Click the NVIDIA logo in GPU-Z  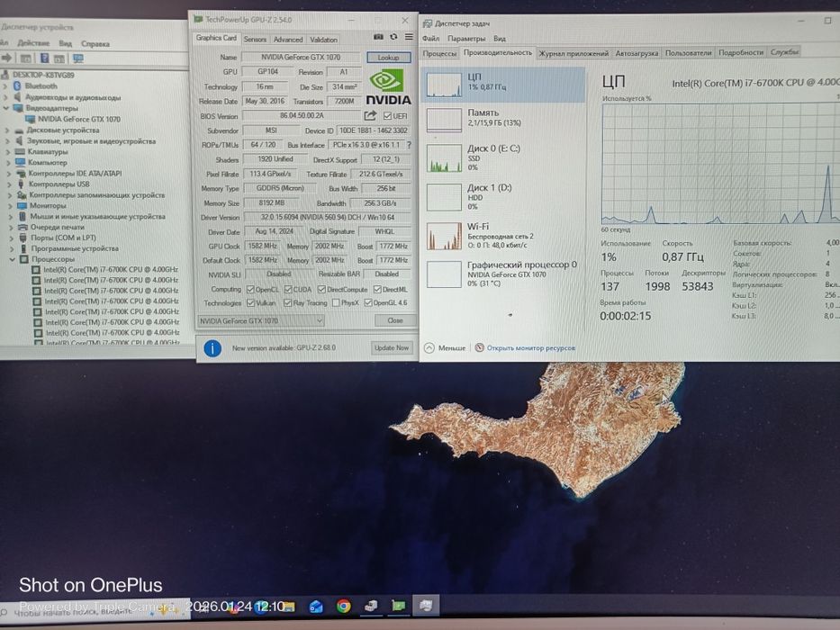[388, 86]
